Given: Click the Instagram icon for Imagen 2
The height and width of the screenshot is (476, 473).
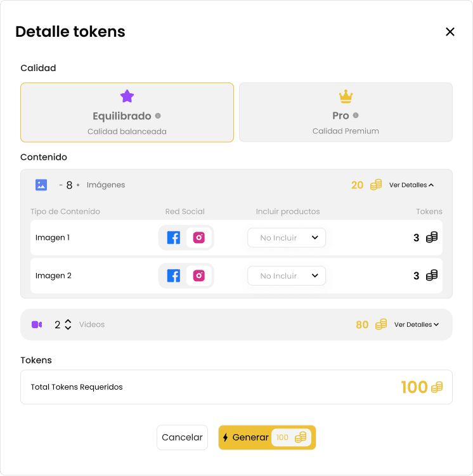Looking at the screenshot, I should click(x=199, y=276).
